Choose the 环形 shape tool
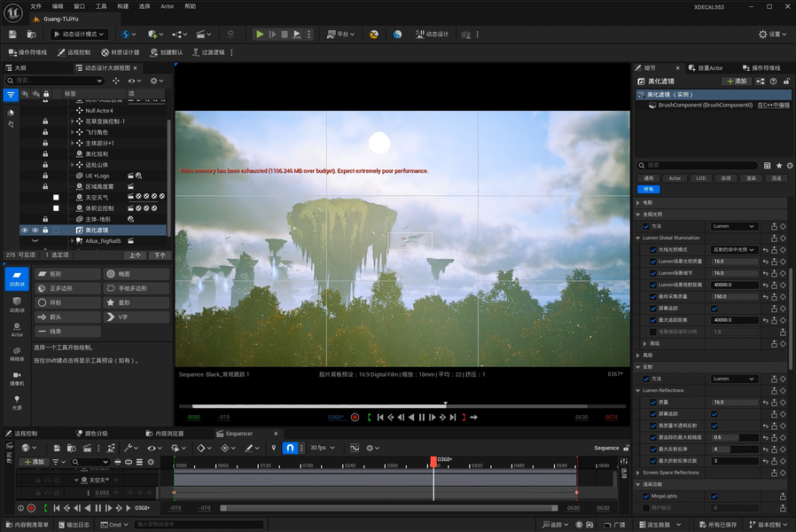This screenshot has height=532, width=796. [67, 302]
